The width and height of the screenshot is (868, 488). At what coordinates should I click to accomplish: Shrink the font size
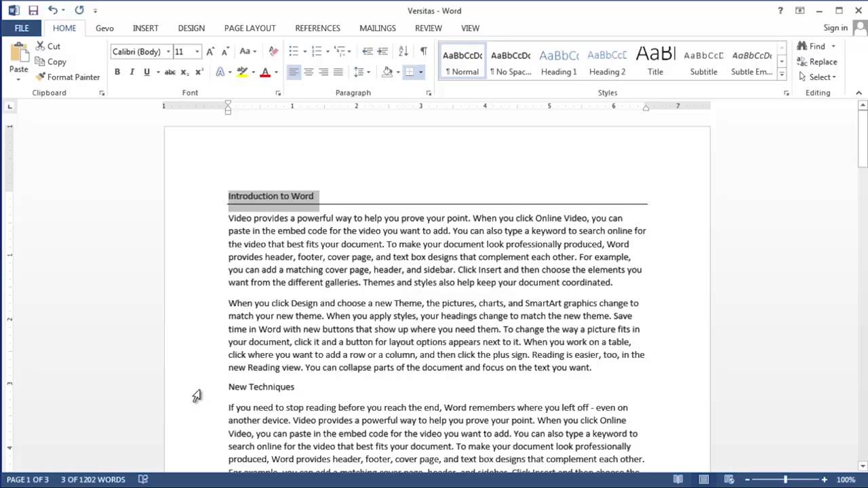coord(224,52)
